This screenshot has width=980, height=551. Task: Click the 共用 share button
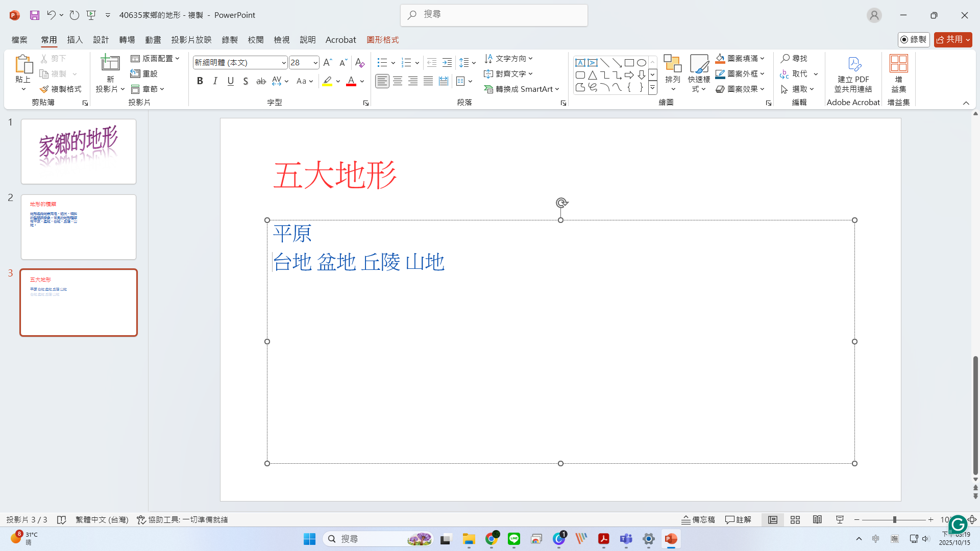(952, 39)
